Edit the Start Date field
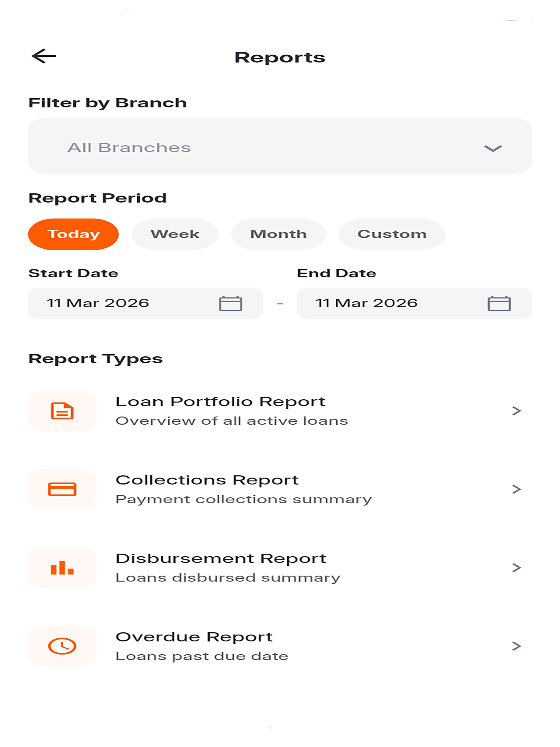 click(x=145, y=303)
